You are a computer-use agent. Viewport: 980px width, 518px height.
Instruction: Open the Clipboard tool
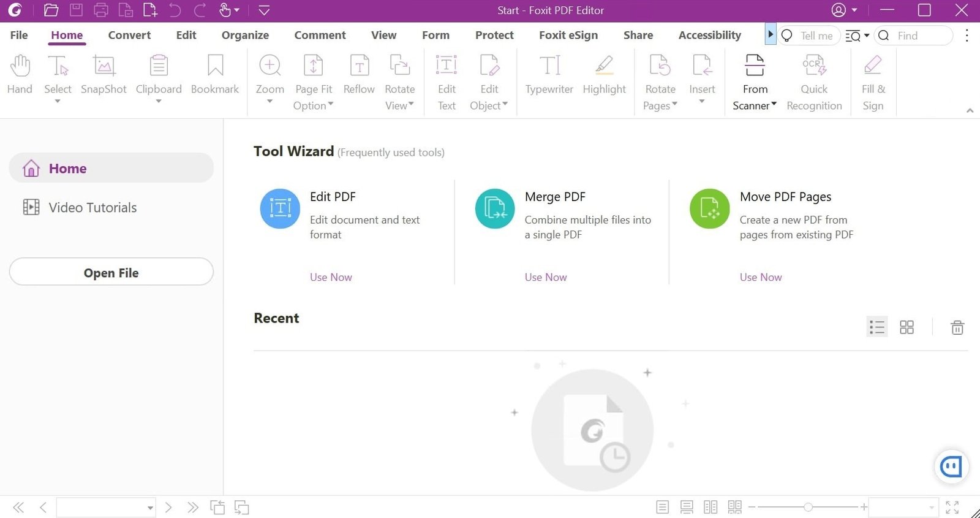(x=159, y=75)
